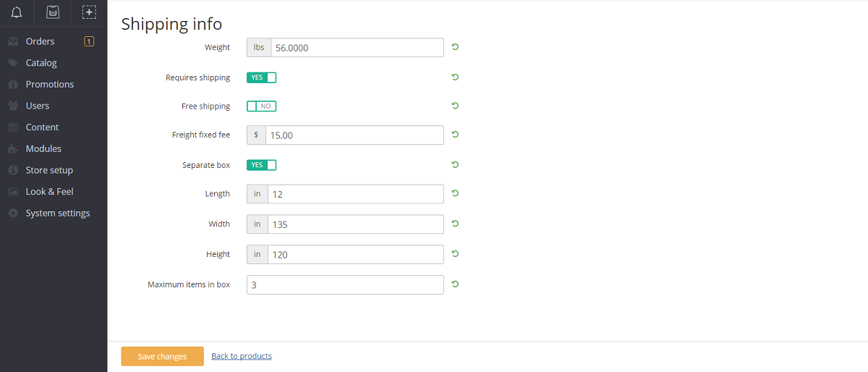Click the undo icon beside Height field
Screen dimensions: 868x372
tap(455, 254)
